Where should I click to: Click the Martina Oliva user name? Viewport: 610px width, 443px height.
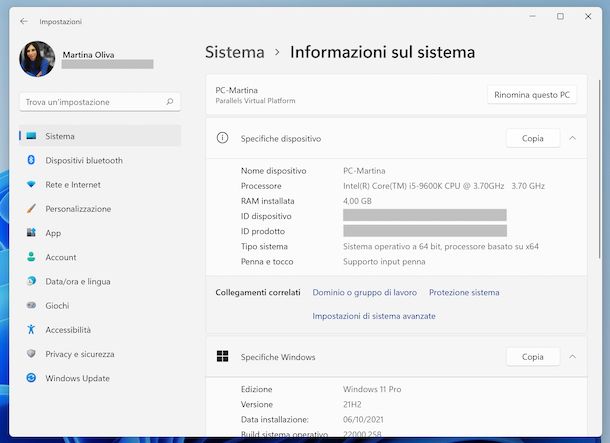88,55
